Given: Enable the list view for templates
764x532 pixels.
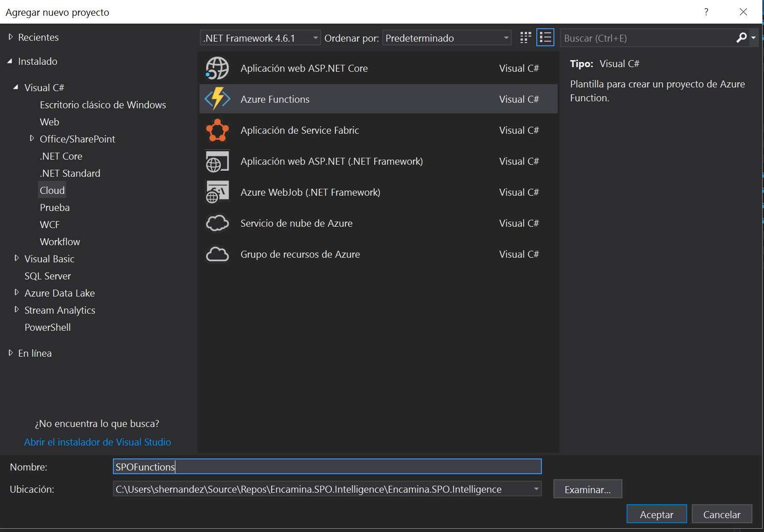Looking at the screenshot, I should pos(545,37).
